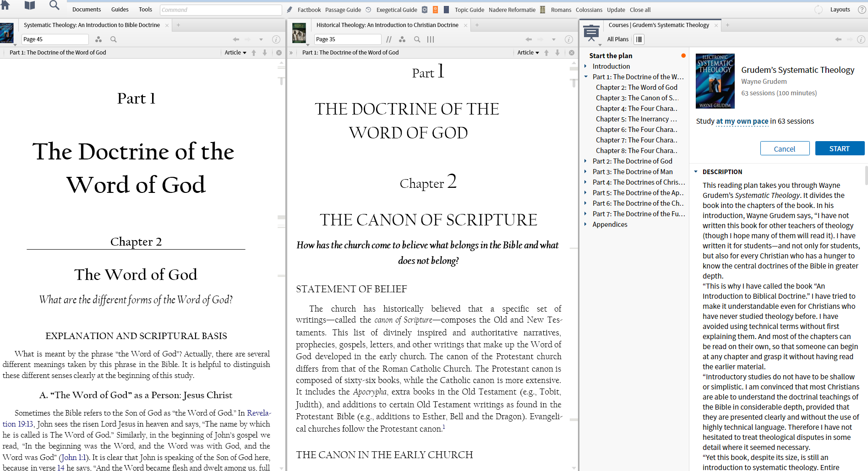This screenshot has width=868, height=471.
Task: Click the highlighter pen icon beside Factbook
Action: click(289, 10)
